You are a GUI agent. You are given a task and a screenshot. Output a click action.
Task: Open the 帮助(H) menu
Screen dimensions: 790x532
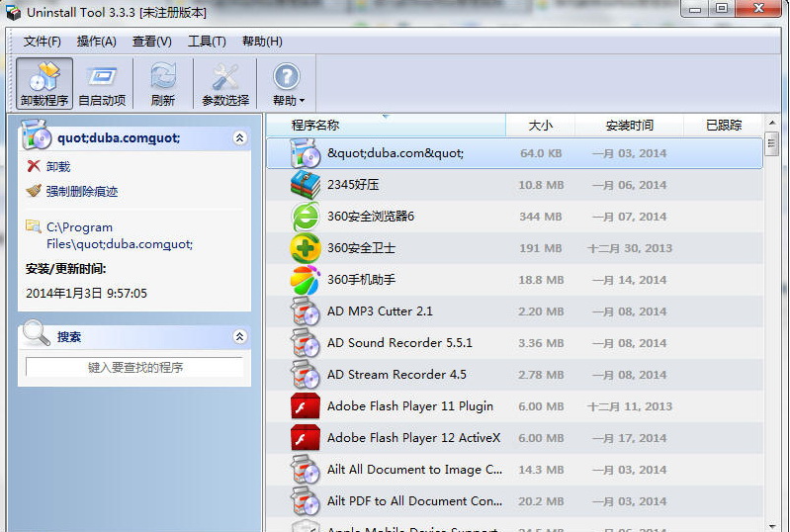262,42
